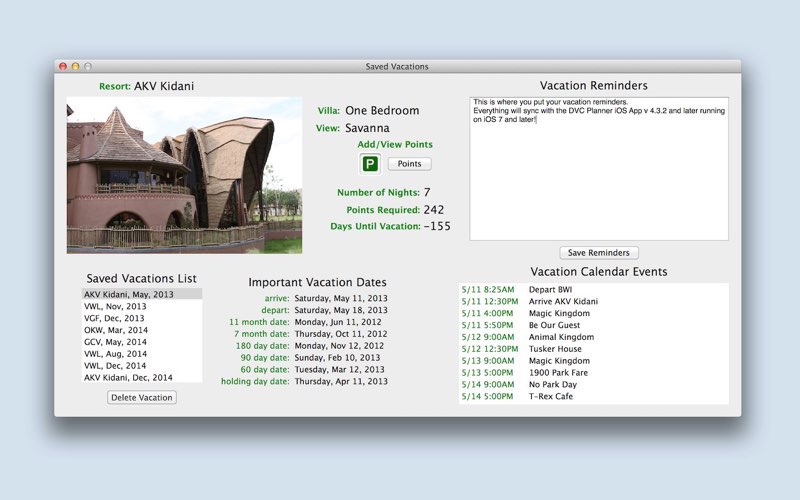Image resolution: width=800 pixels, height=500 pixels.
Task: Select VWL, Dec, 2014 vacation
Action: 142,365
